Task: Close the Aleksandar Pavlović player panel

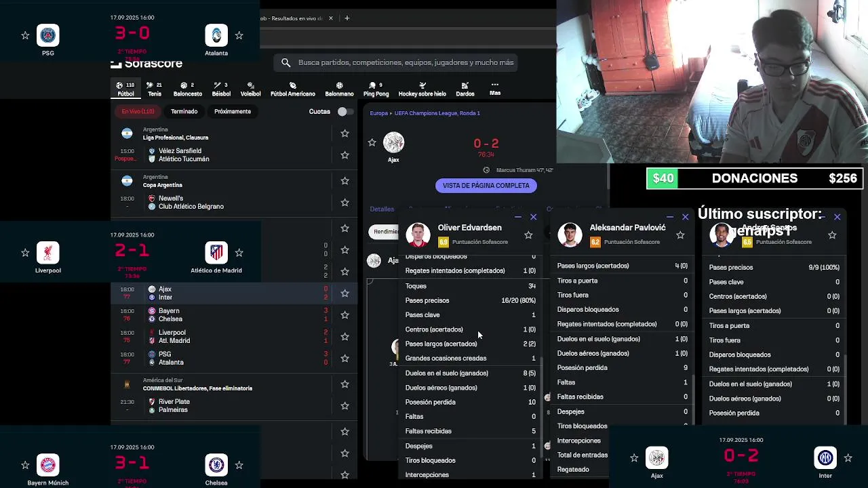Action: pos(685,217)
